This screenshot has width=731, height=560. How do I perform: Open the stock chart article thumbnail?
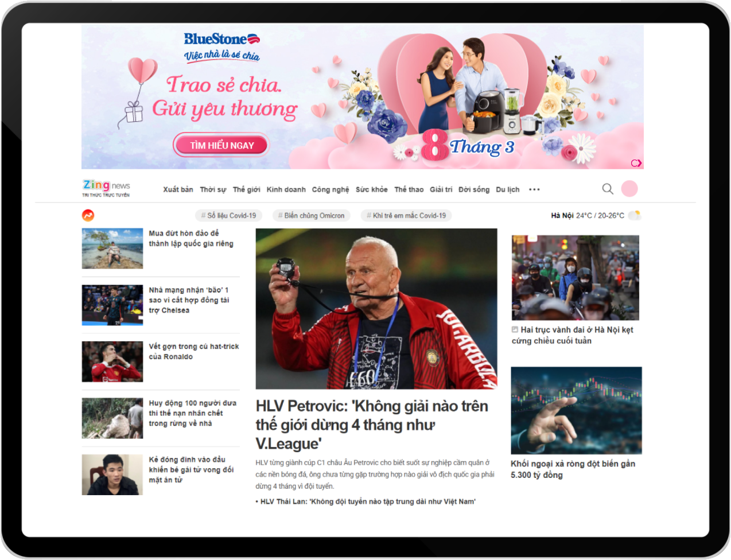pos(576,410)
